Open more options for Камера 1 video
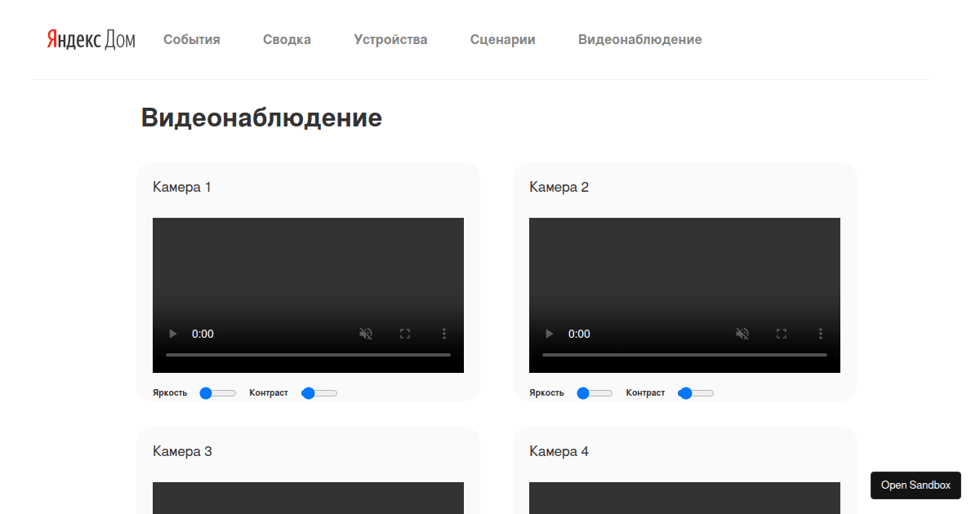The image size is (980, 514). tap(444, 334)
